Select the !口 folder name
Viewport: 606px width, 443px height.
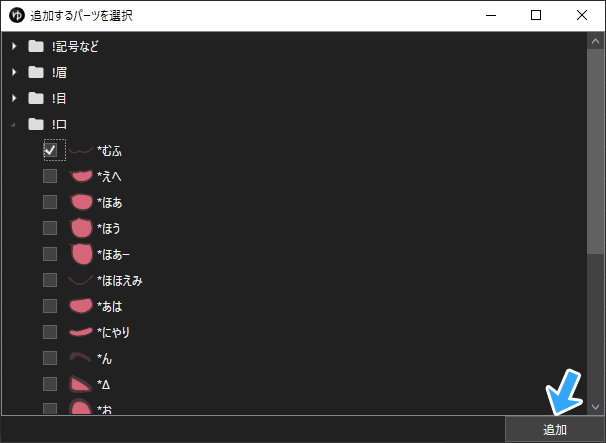59,124
